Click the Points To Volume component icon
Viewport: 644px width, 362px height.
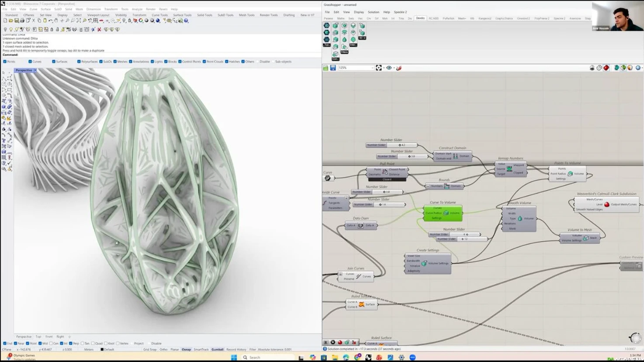(570, 174)
